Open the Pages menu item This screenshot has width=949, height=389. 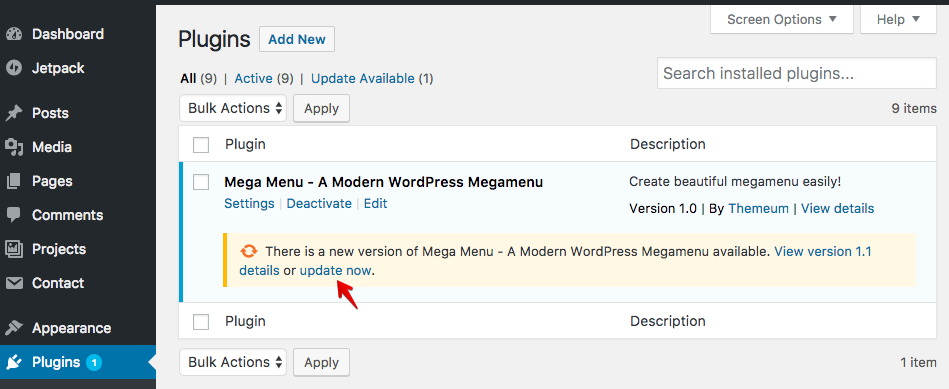(77, 181)
